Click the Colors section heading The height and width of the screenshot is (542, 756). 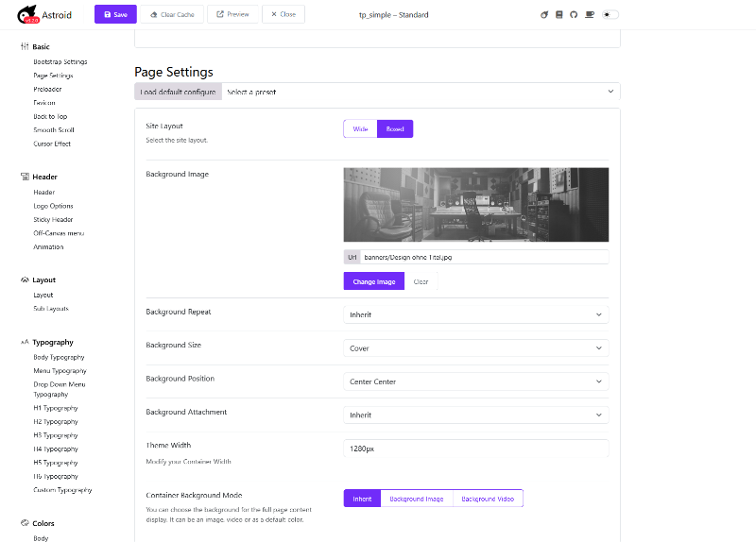pyautogui.click(x=43, y=523)
